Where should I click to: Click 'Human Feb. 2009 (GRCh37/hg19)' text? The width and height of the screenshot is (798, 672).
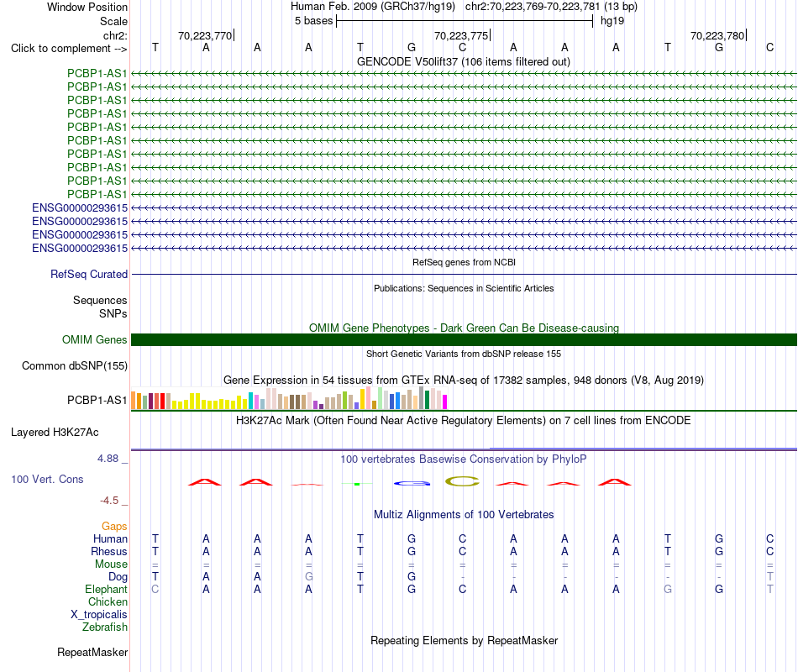click(x=372, y=7)
